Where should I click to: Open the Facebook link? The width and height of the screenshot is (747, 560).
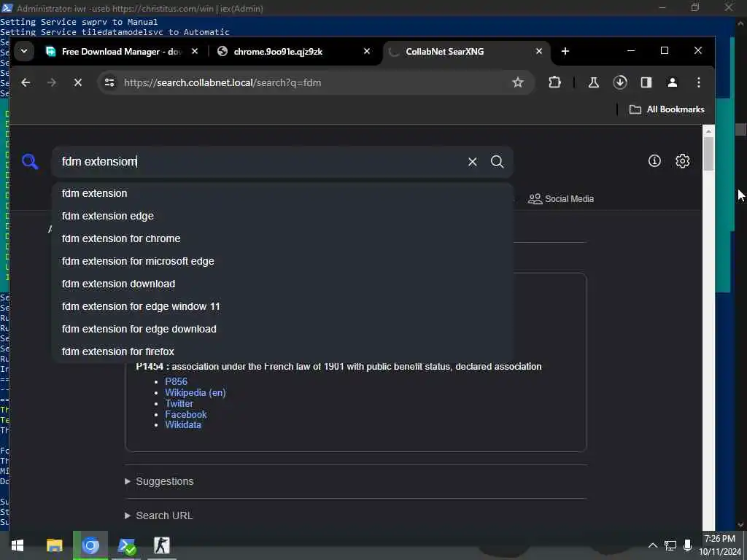186,414
